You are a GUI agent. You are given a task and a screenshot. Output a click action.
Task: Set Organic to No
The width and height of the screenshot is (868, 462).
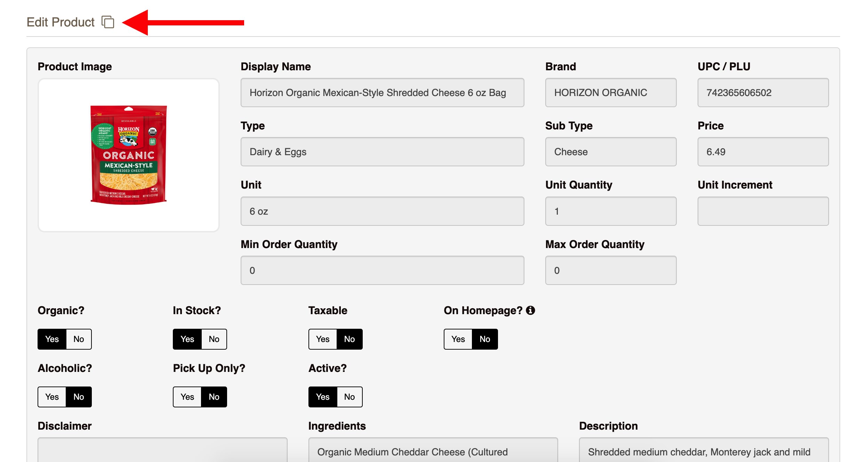coord(79,339)
